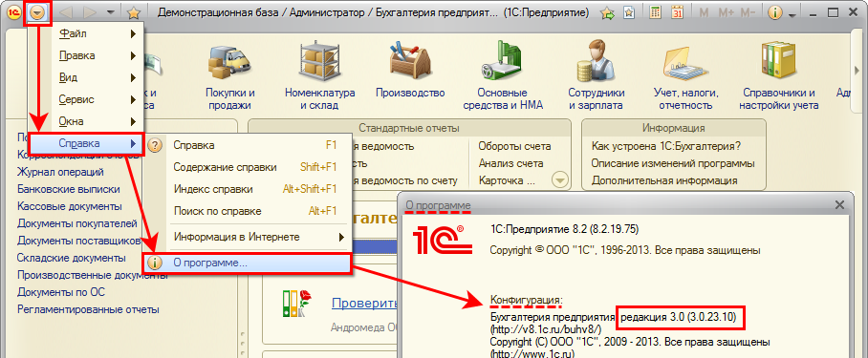Choose Содержание справки in the submenu

pyautogui.click(x=248, y=167)
